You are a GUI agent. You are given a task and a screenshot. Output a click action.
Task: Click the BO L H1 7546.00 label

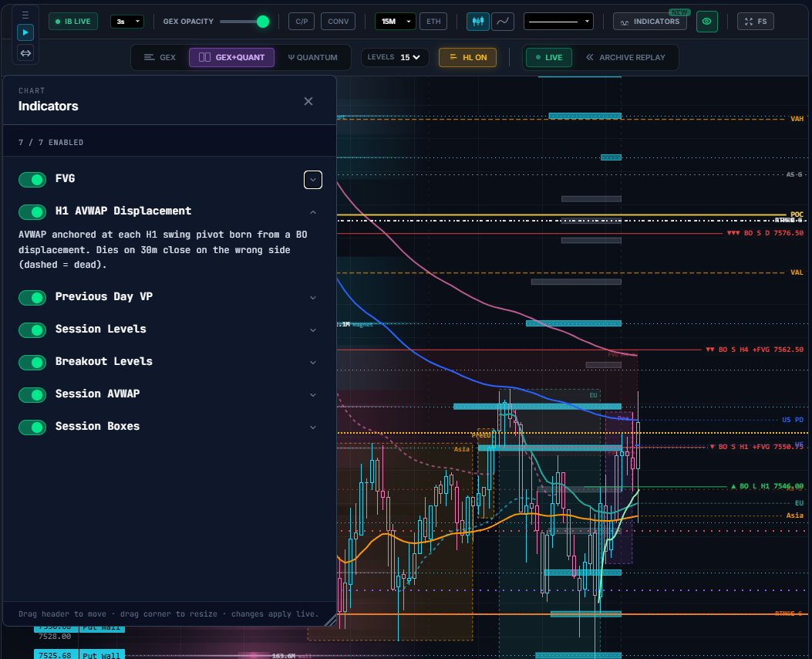click(x=767, y=486)
